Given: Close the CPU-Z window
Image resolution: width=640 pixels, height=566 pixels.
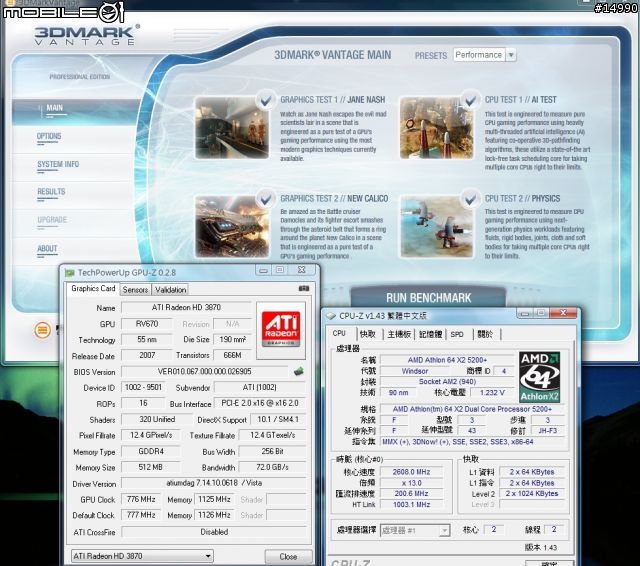Looking at the screenshot, I should (x=563, y=313).
